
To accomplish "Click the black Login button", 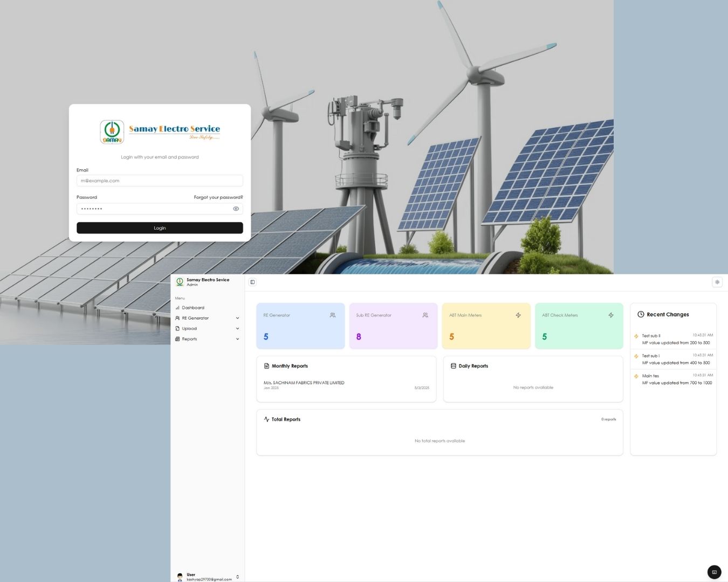I will (x=160, y=228).
